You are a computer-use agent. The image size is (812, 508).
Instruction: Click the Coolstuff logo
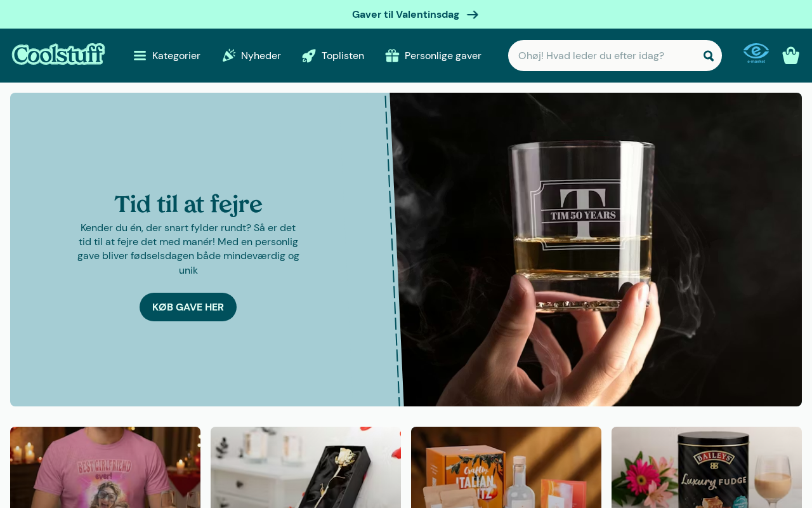pos(58,55)
